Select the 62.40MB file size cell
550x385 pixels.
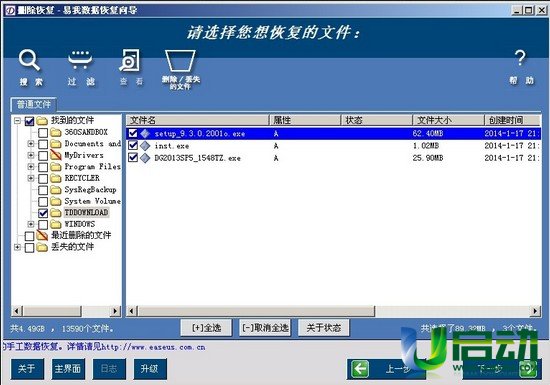click(x=428, y=134)
